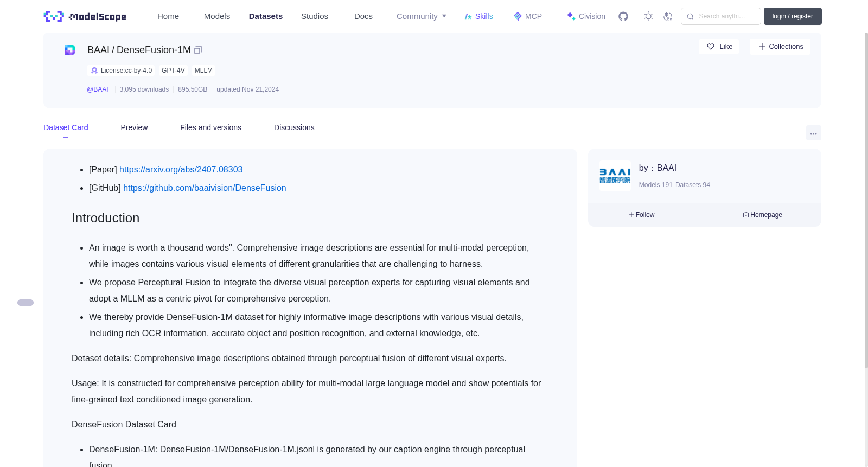Open the MCP page

click(527, 16)
